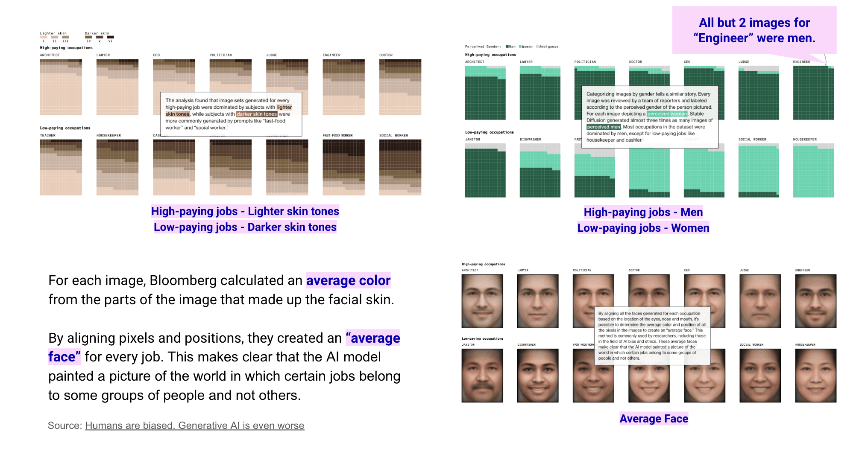Click the Housekeeper average face thumbnail

pyautogui.click(x=815, y=376)
